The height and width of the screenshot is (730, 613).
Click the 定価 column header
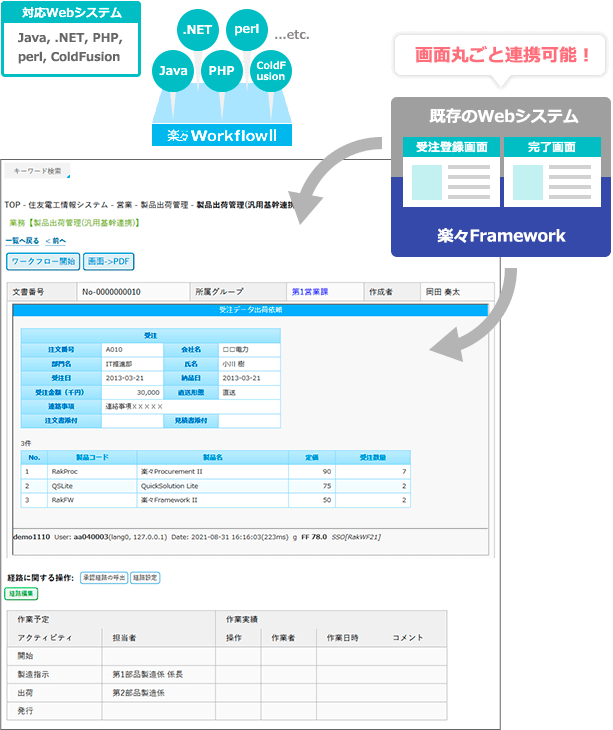coord(312,457)
